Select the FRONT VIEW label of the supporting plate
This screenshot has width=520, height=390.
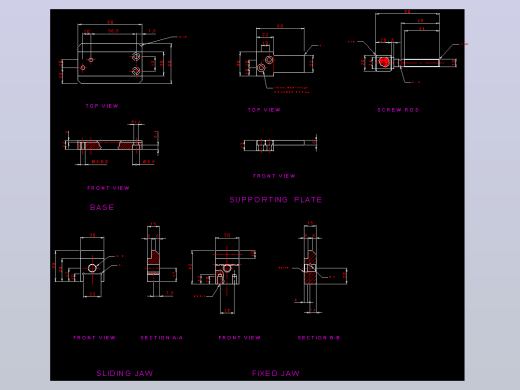(x=274, y=176)
